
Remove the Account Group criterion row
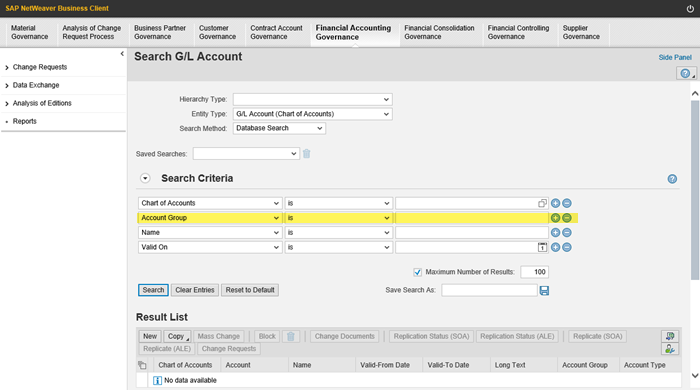pos(567,218)
